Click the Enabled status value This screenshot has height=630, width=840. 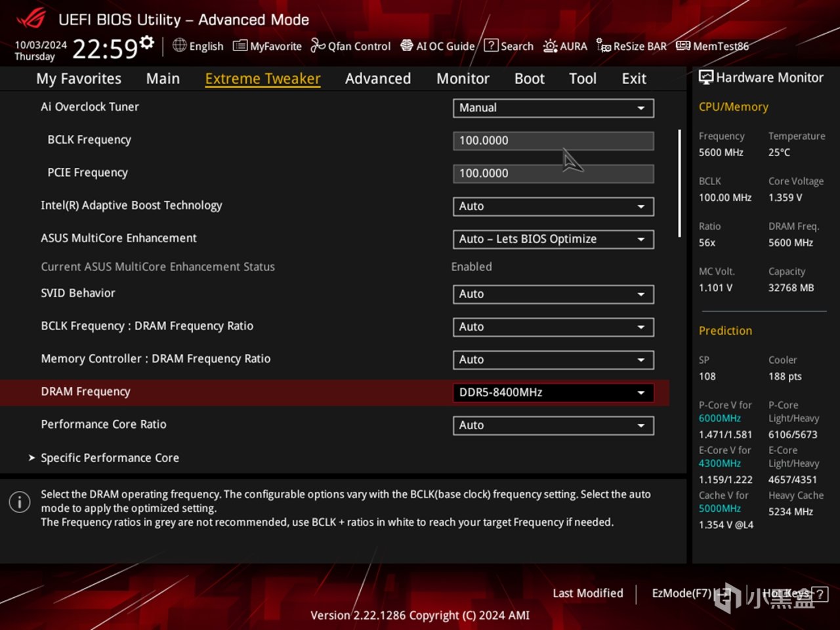coord(471,266)
